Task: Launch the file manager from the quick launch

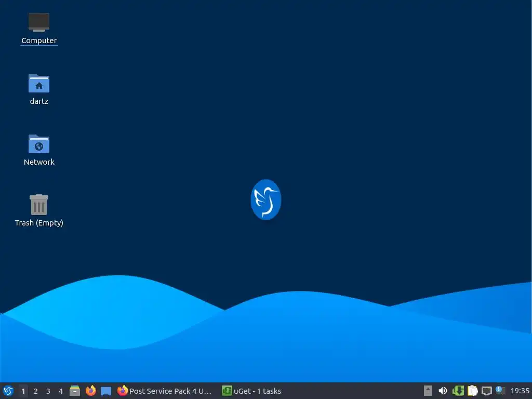Action: click(75, 391)
